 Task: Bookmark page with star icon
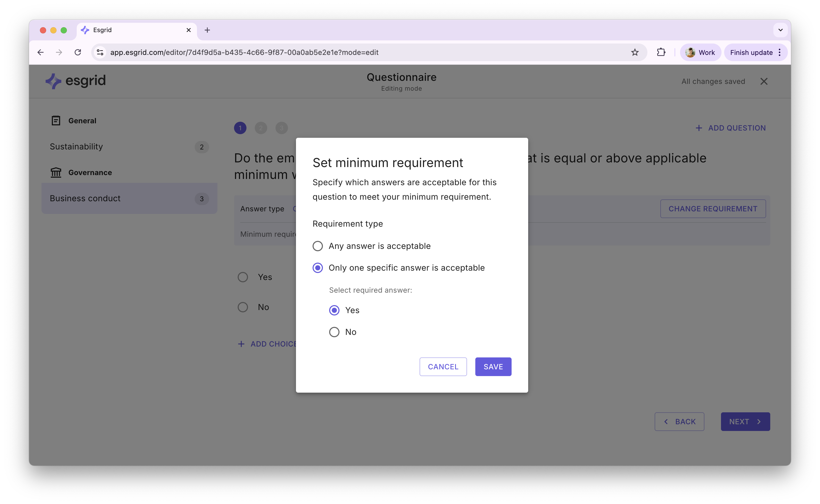[635, 52]
